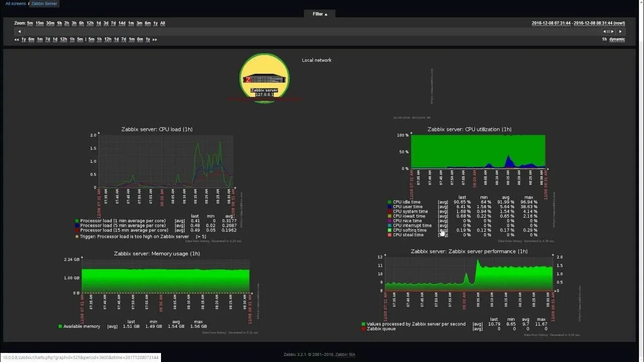
Task: Click the »» jump-to-end arrows
Action: pos(154,39)
